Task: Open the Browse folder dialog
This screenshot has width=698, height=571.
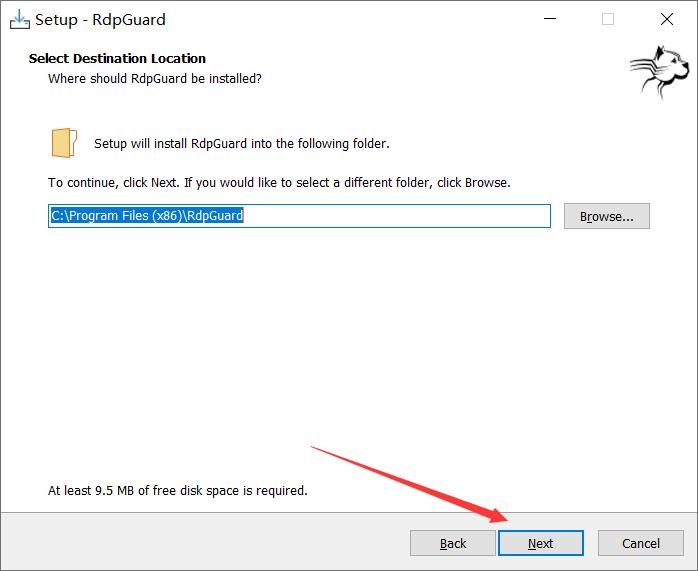Action: 606,216
